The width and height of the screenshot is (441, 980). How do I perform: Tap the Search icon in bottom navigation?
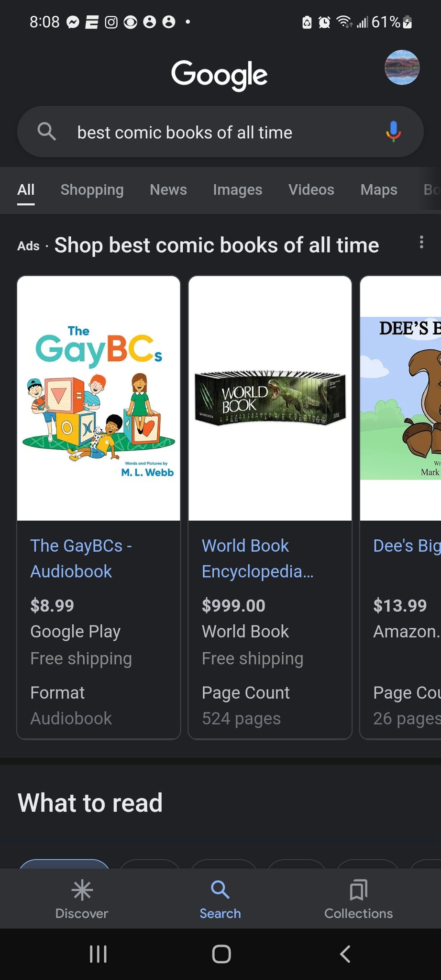(220, 890)
